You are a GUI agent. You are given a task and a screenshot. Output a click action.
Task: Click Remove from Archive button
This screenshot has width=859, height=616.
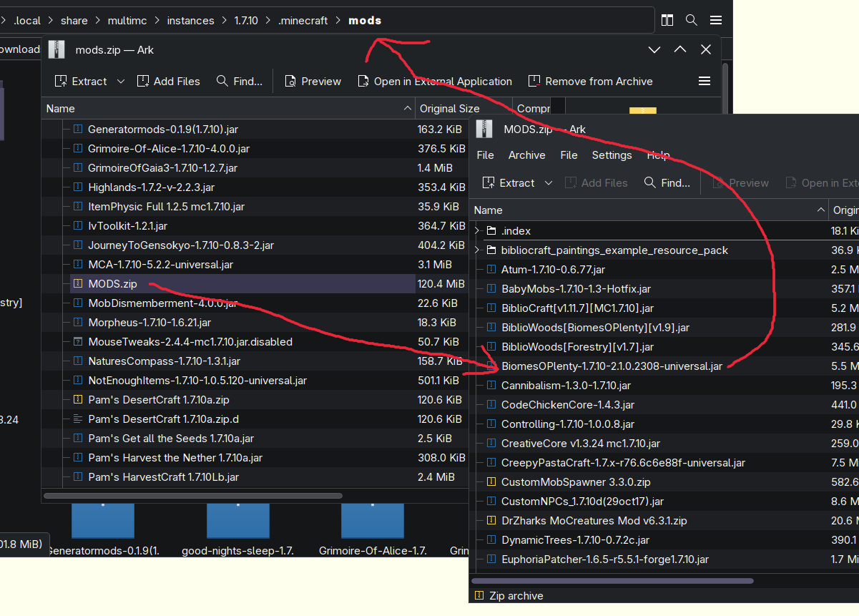[590, 82]
